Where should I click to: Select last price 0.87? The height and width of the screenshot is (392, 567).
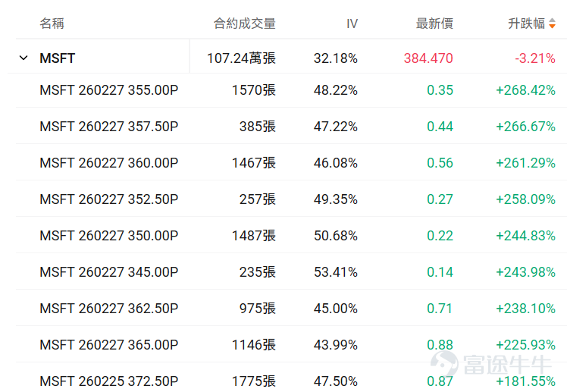[440, 381]
